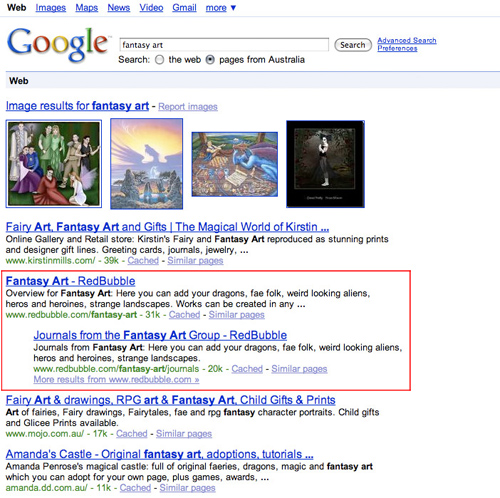Open Advanced Search link

click(407, 40)
